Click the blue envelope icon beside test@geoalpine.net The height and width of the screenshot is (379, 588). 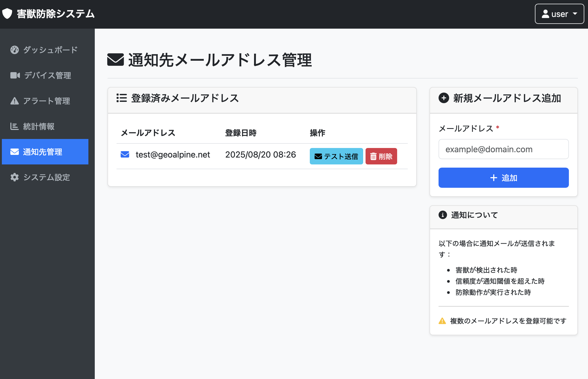tap(125, 154)
